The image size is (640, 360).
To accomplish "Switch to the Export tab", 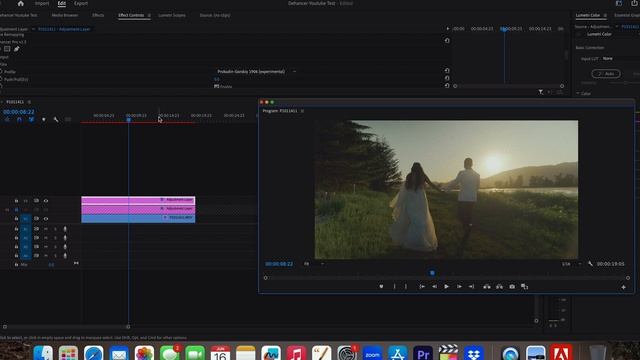I will tap(81, 3).
